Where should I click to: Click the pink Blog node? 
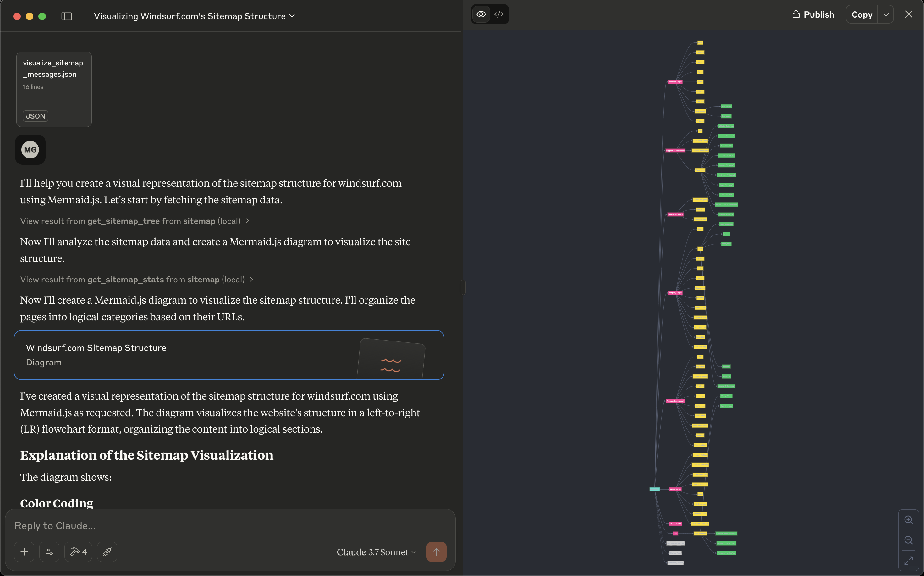pos(675,534)
